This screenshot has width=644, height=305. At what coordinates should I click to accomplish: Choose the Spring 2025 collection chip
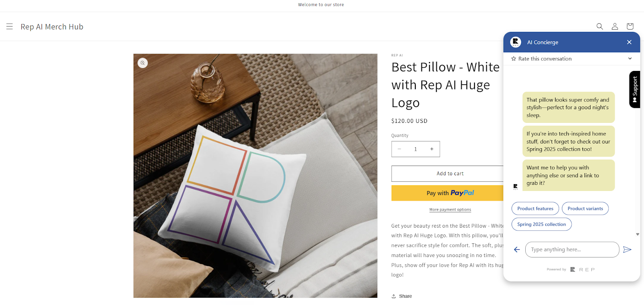541,224
